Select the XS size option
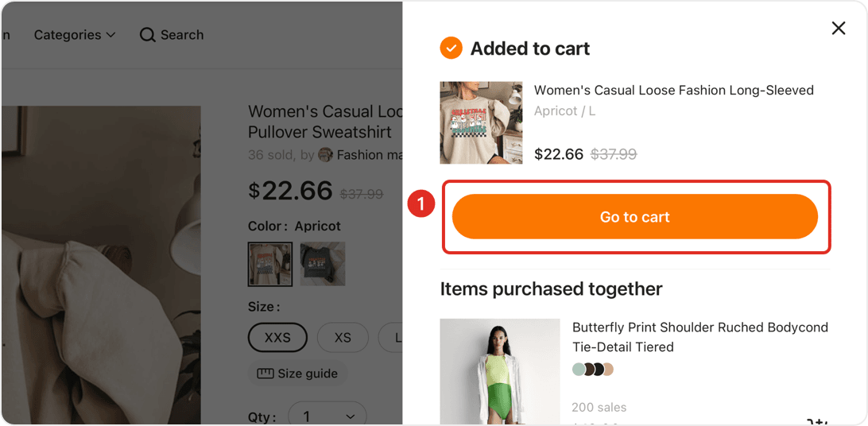Image resolution: width=868 pixels, height=426 pixels. (343, 337)
